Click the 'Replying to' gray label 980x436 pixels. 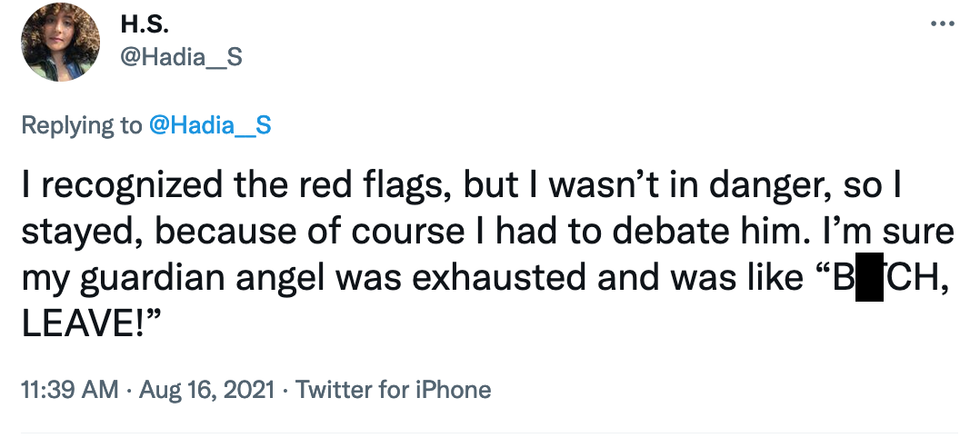click(82, 127)
